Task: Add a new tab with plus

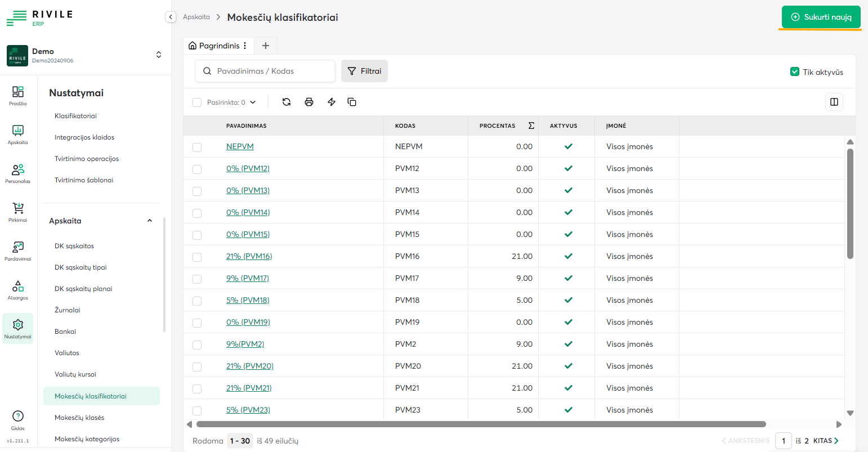Action: click(x=266, y=46)
